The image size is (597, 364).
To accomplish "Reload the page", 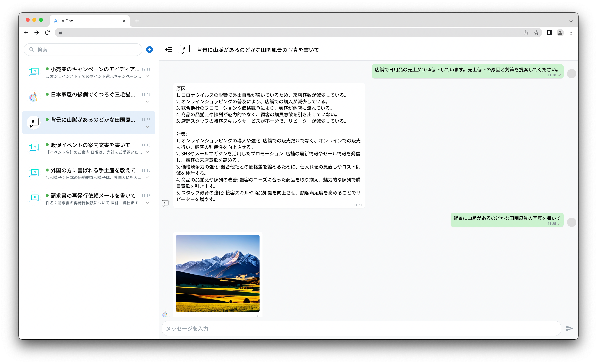I will tap(47, 33).
